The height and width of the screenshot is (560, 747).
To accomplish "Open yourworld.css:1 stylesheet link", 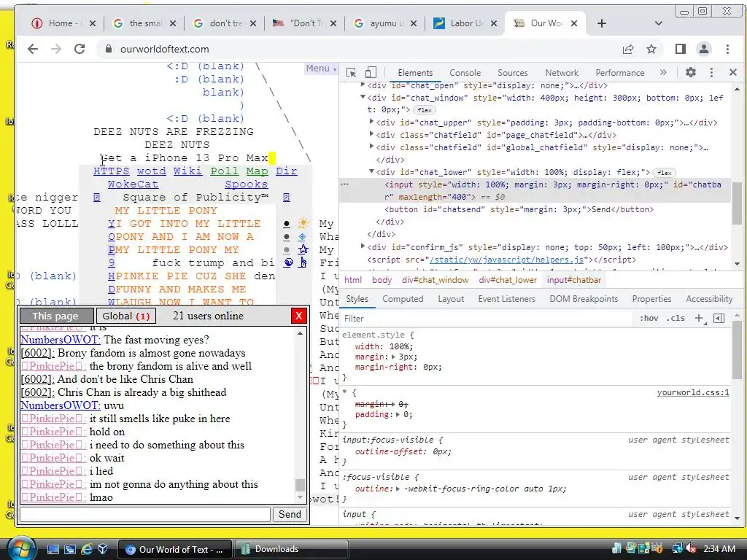I will click(x=693, y=392).
